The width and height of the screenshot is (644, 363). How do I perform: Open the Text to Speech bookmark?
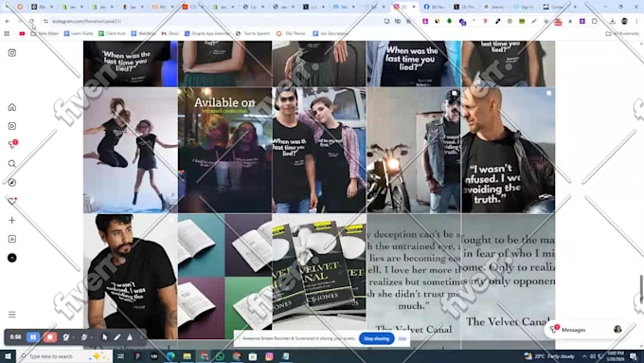(253, 33)
